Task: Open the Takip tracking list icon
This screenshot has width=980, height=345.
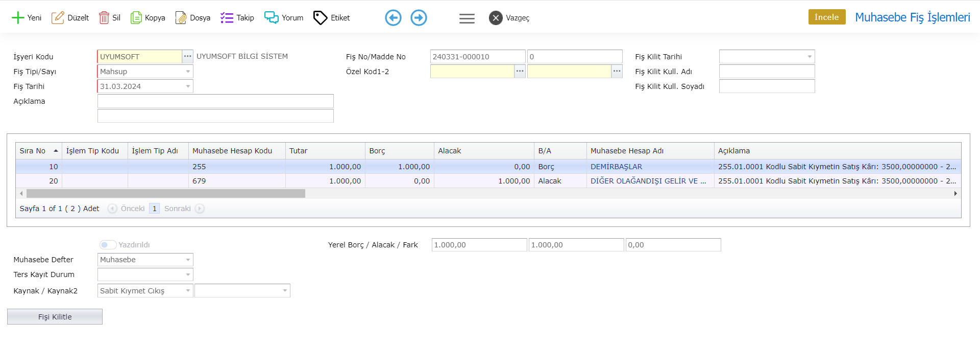Action: (227, 18)
